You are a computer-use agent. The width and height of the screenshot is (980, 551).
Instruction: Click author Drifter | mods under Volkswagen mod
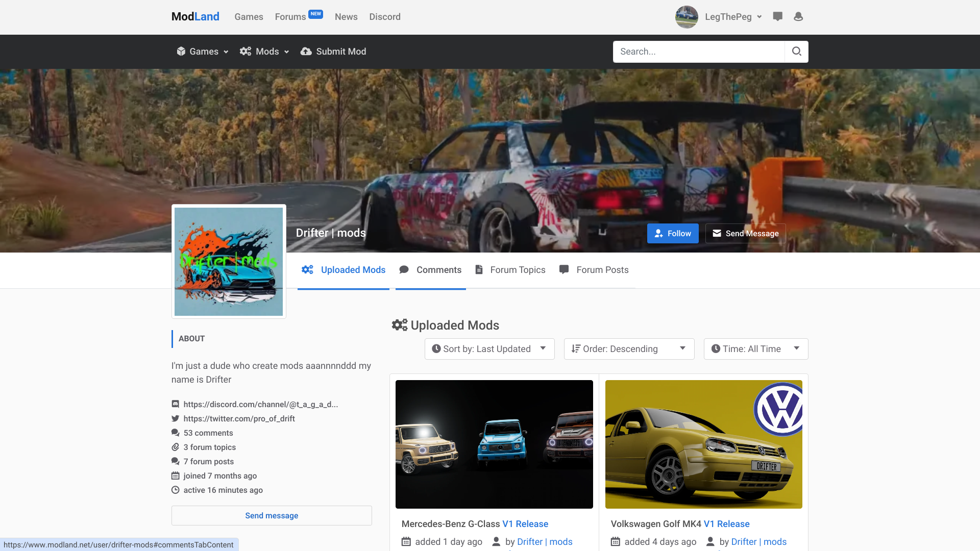(x=759, y=542)
